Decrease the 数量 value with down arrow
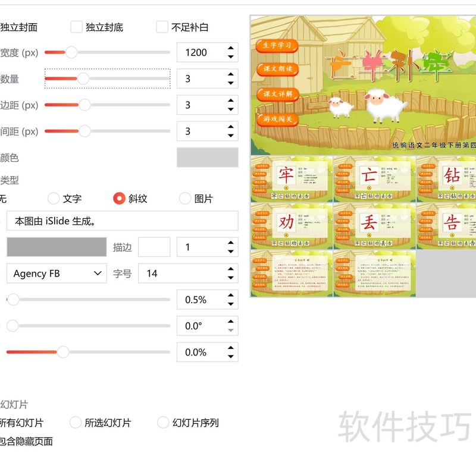 [x=231, y=83]
